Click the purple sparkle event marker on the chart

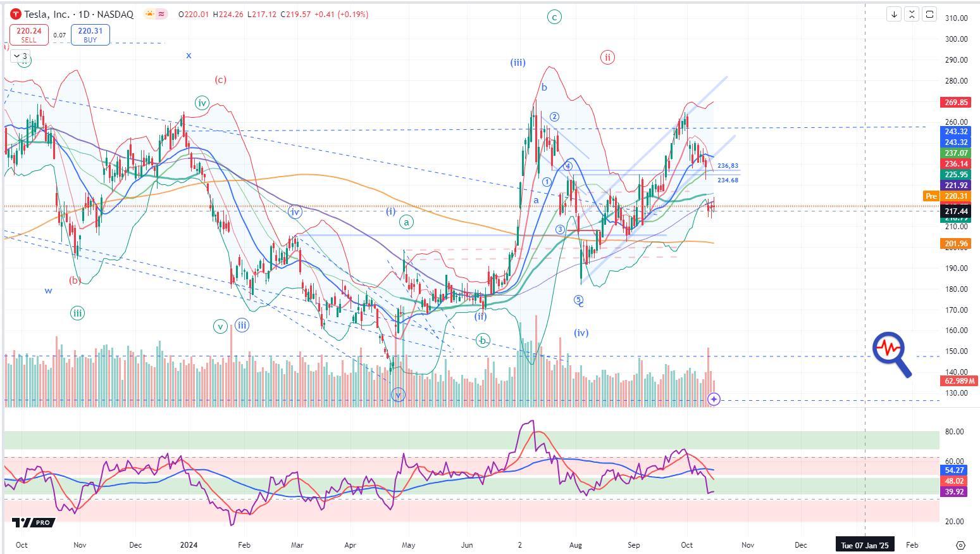pos(714,399)
